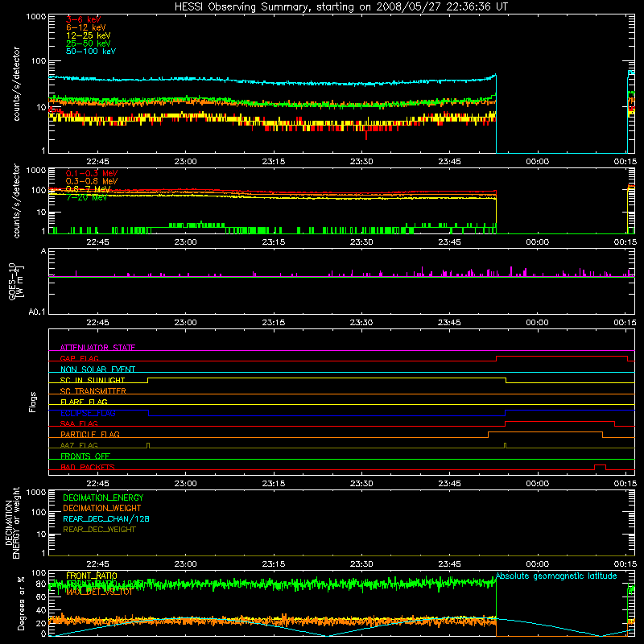Pick the BAD_PACKETS flag label

coord(88,467)
